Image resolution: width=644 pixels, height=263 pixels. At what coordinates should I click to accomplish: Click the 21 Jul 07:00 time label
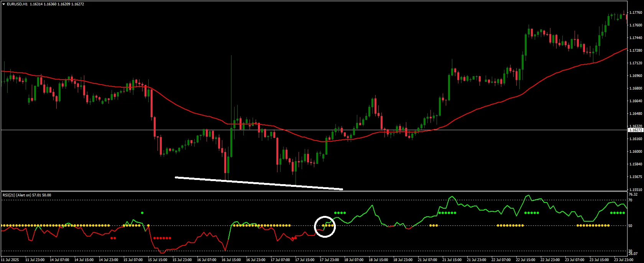click(x=427, y=260)
